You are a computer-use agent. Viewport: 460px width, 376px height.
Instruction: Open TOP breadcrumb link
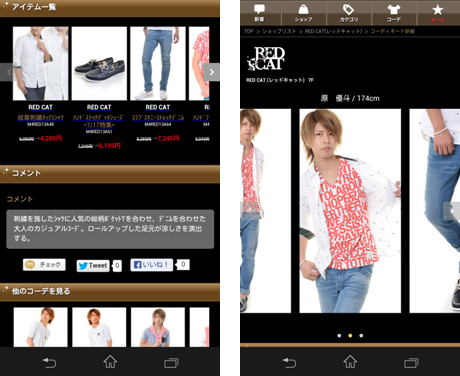click(x=249, y=31)
